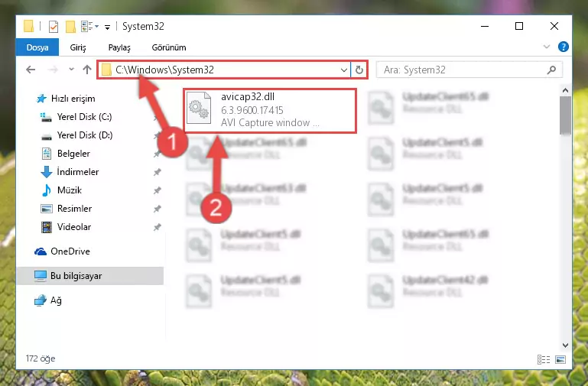Switch to the Giriş ribbon tab
The width and height of the screenshot is (588, 386).
click(x=78, y=47)
